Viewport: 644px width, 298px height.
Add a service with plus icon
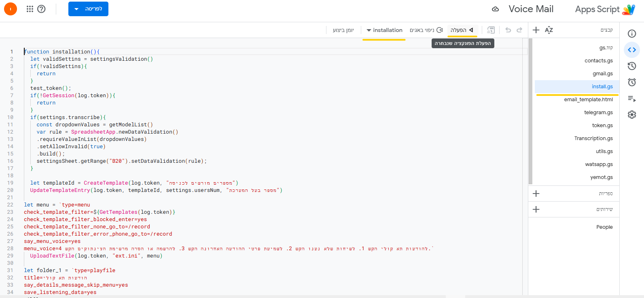tap(536, 209)
